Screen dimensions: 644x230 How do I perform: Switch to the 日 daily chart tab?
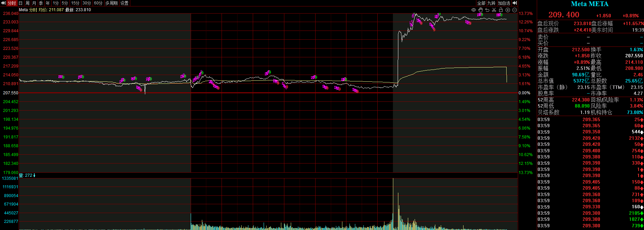[x=20, y=3]
